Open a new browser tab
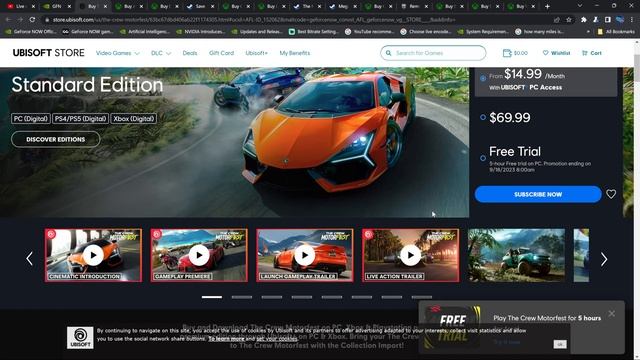 (x=547, y=6)
